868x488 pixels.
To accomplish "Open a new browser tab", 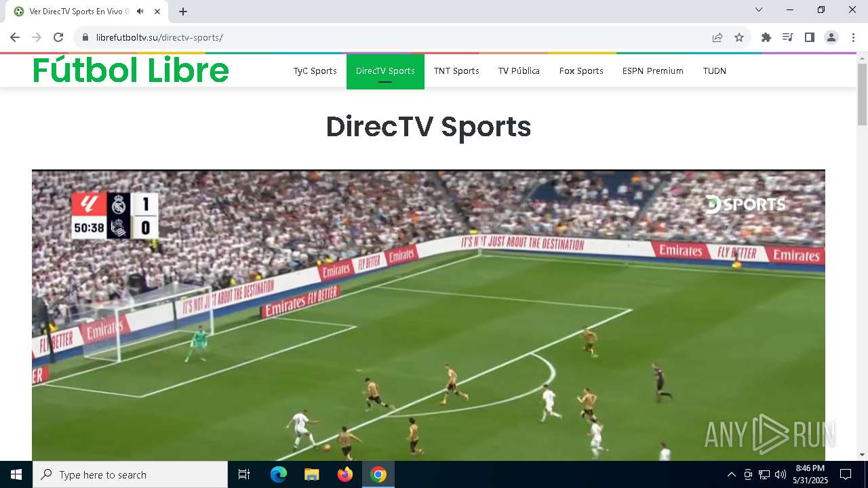I will (183, 12).
